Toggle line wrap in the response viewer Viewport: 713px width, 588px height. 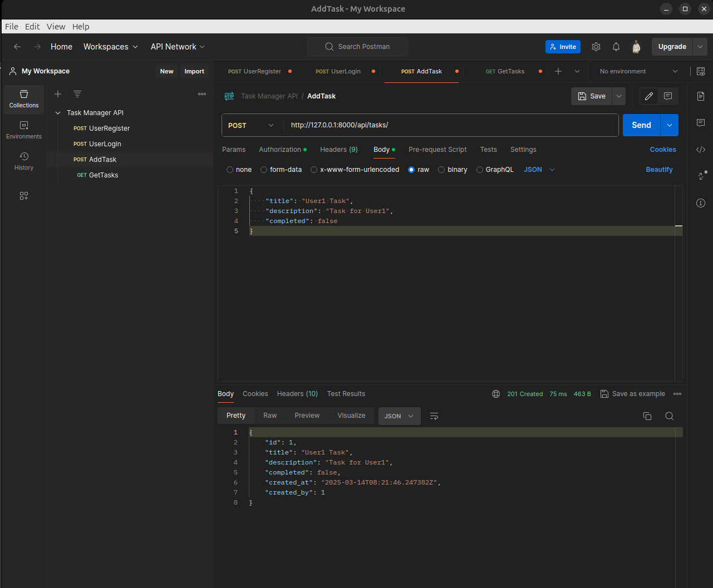pos(435,416)
